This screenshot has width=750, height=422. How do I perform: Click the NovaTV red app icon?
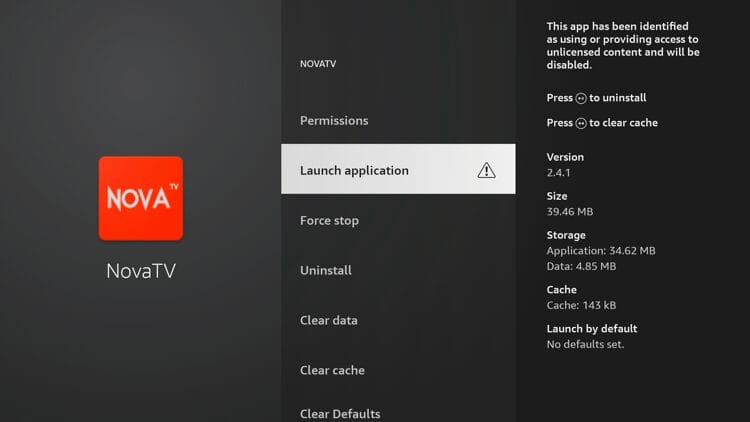coord(141,198)
